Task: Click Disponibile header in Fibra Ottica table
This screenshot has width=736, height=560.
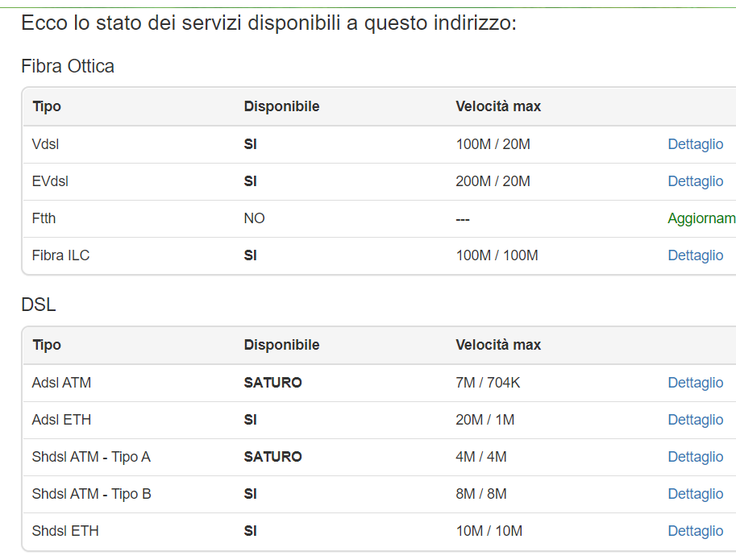Action: [x=281, y=106]
